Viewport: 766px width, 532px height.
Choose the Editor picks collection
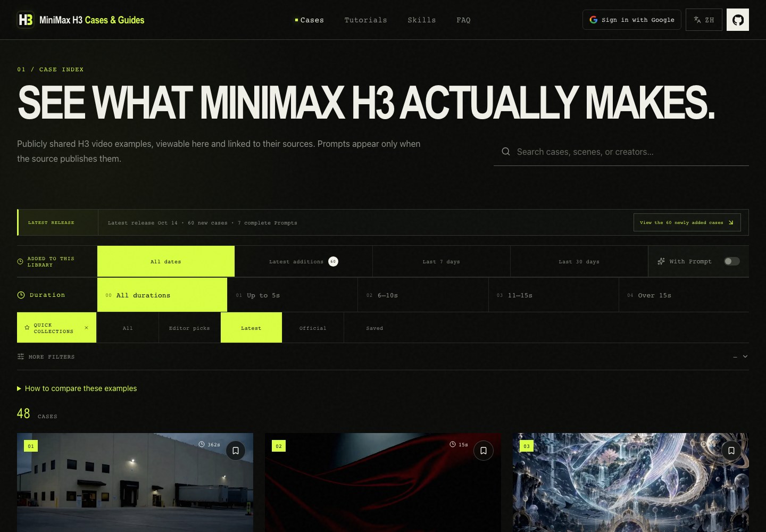tap(189, 328)
